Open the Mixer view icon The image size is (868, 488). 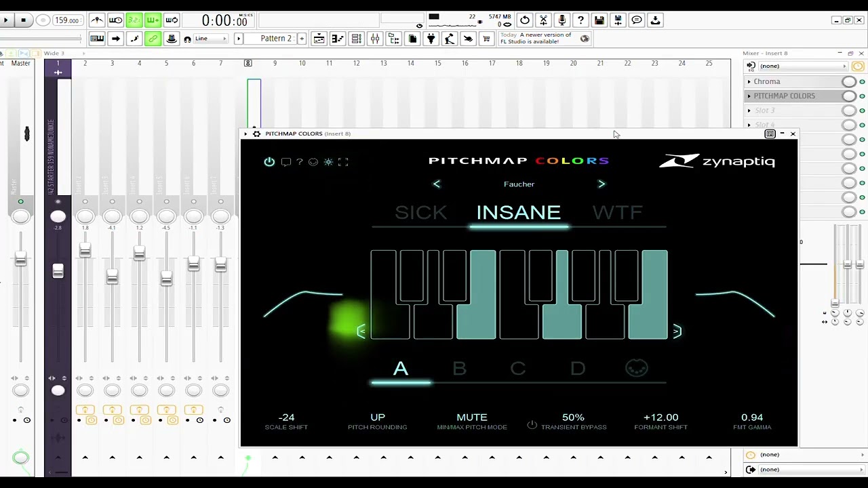pyautogui.click(x=375, y=39)
